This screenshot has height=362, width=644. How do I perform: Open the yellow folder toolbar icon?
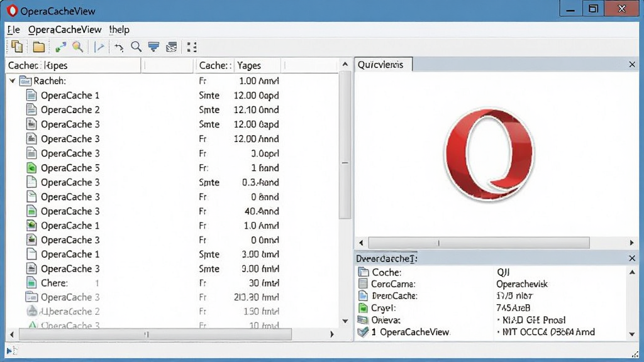pos(38,47)
